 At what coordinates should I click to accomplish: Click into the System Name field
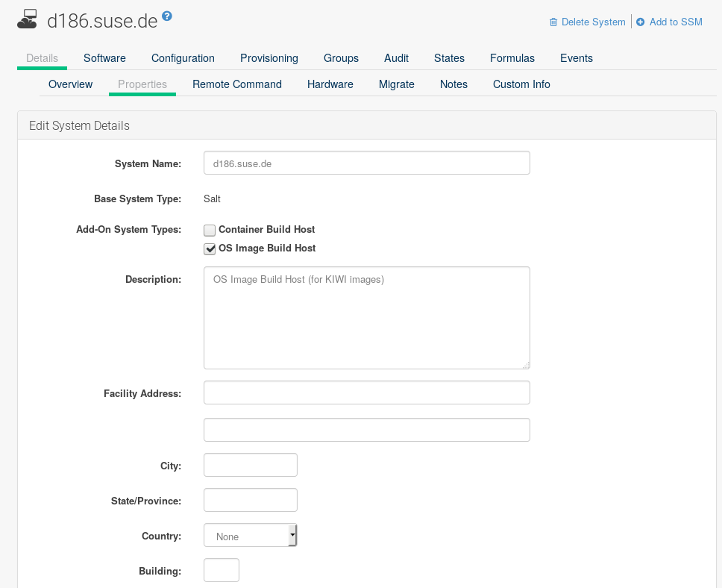(x=366, y=163)
